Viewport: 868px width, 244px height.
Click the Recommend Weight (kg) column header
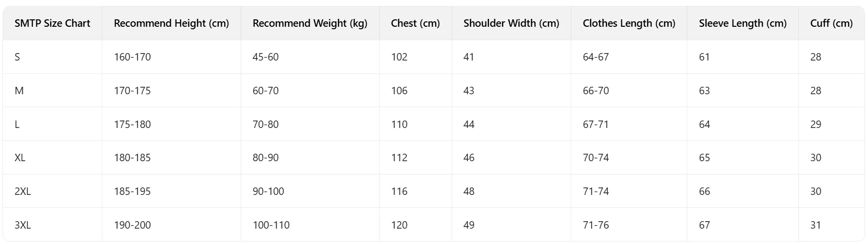(x=310, y=23)
